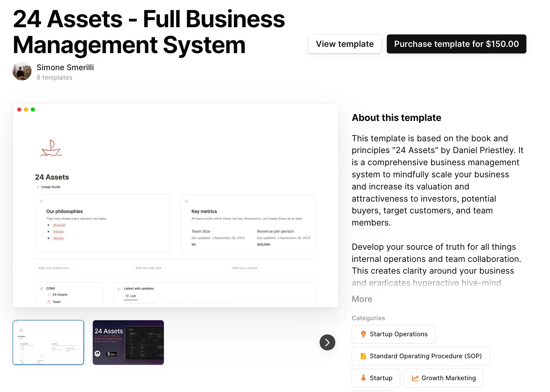Click the sailboat logo in preview

click(51, 148)
